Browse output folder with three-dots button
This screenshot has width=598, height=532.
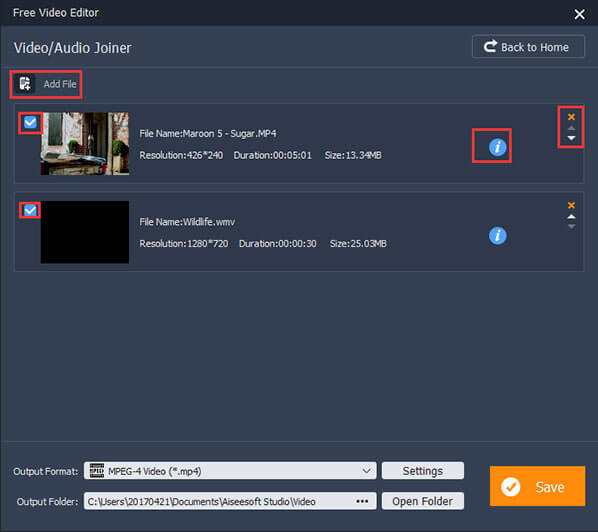(362, 501)
